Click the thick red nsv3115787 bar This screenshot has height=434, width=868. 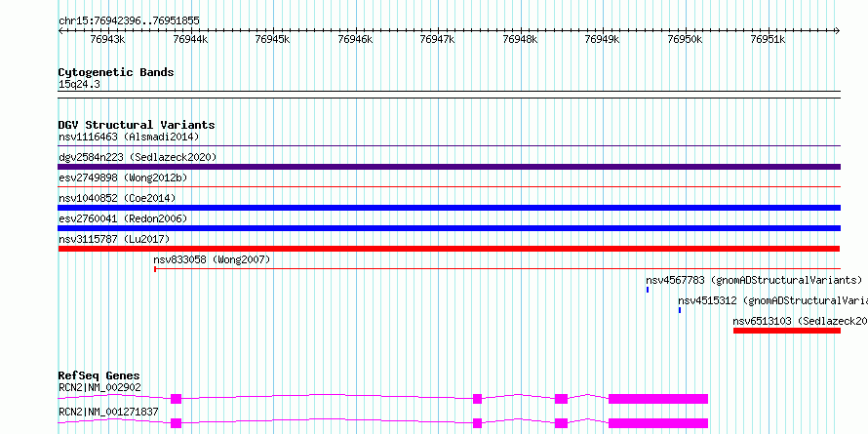click(x=449, y=249)
